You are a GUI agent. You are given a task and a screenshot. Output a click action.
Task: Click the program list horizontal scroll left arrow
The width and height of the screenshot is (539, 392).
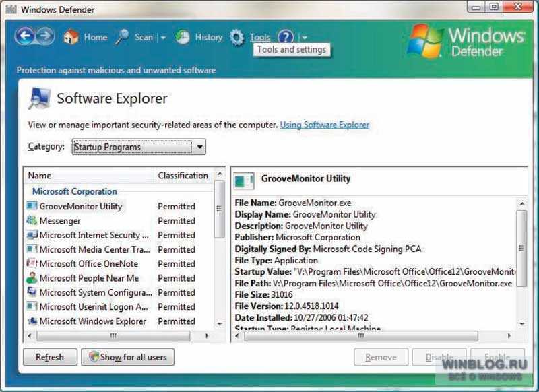(x=30, y=335)
